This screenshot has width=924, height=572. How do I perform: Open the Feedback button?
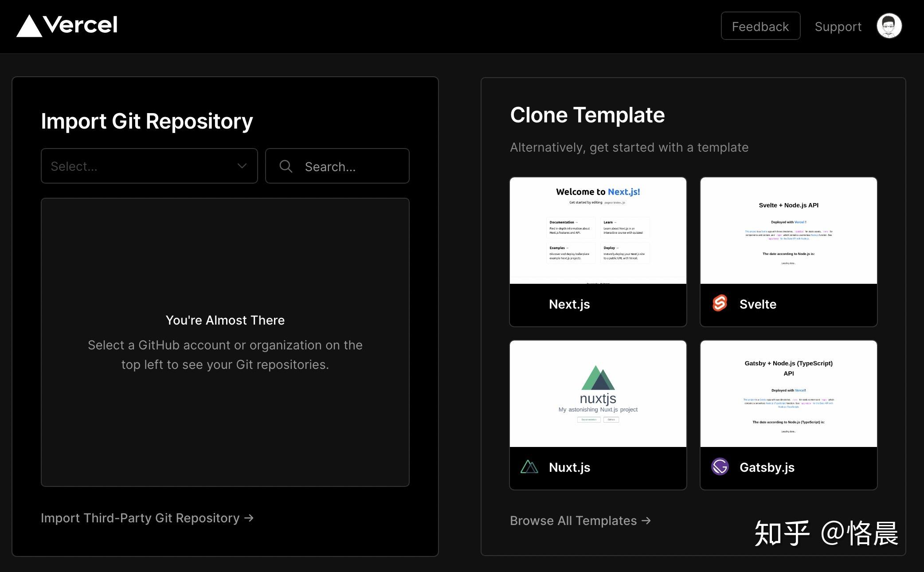pyautogui.click(x=760, y=26)
